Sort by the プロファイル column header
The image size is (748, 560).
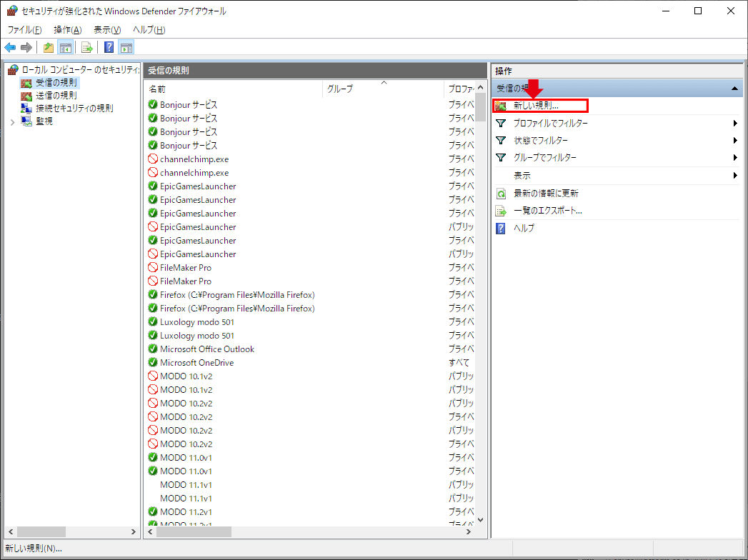[459, 89]
